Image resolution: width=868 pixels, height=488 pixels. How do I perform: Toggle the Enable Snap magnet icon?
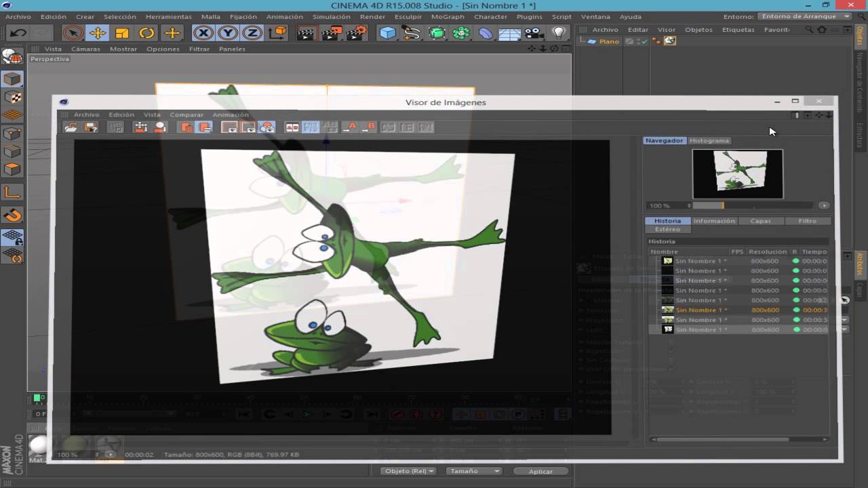tap(12, 216)
